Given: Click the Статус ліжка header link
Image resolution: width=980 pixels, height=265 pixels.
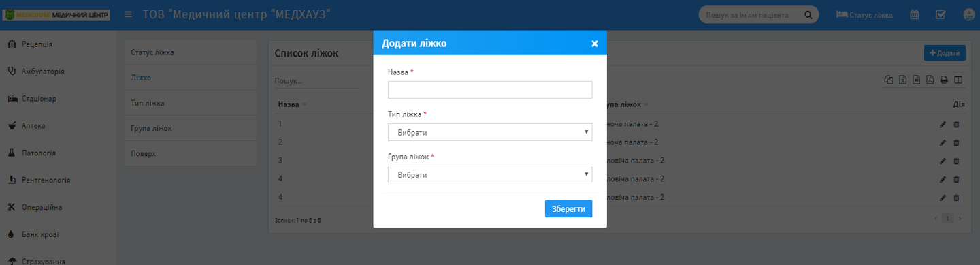Looking at the screenshot, I should 864,14.
